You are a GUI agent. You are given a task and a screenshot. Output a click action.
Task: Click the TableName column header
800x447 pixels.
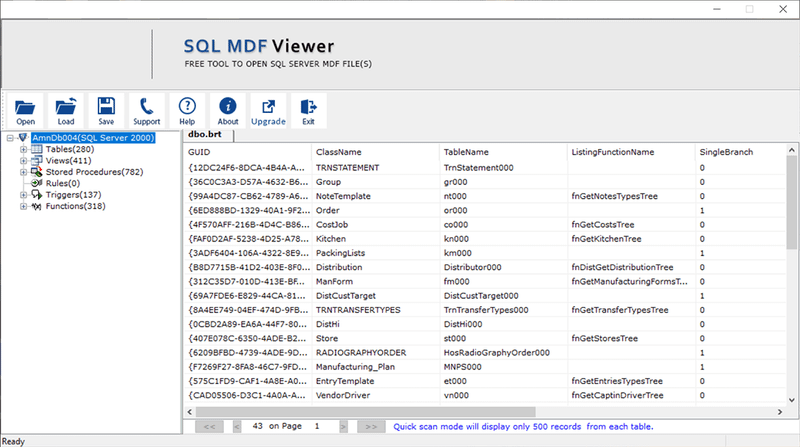pos(503,152)
